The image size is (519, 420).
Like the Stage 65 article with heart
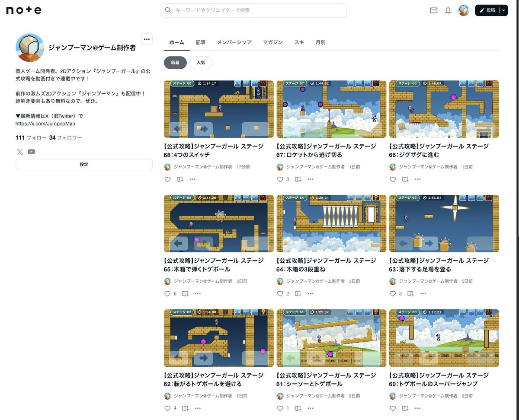[x=168, y=294]
